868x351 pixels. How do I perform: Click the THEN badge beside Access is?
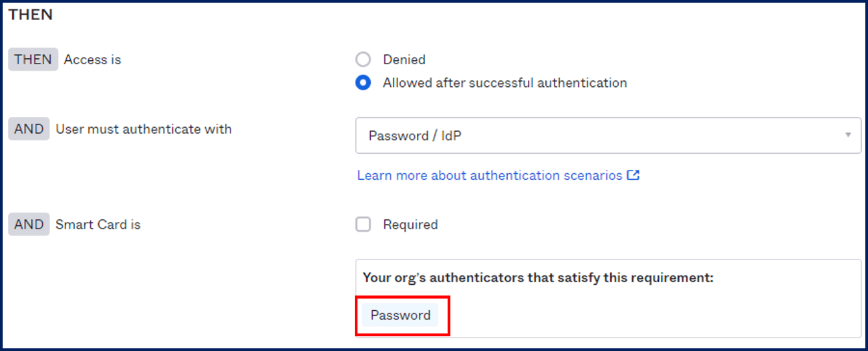33,60
